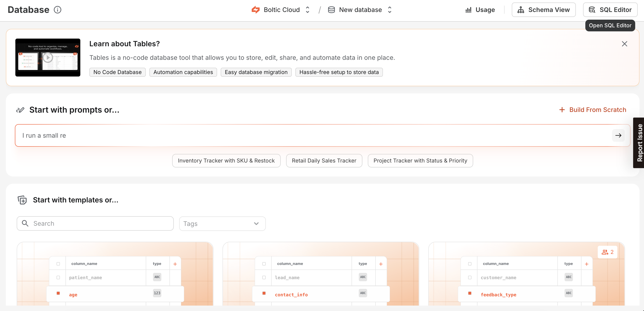The height and width of the screenshot is (311, 644).
Task: Select the Retail Daily Sales Tracker prompt
Action: pyautogui.click(x=324, y=161)
